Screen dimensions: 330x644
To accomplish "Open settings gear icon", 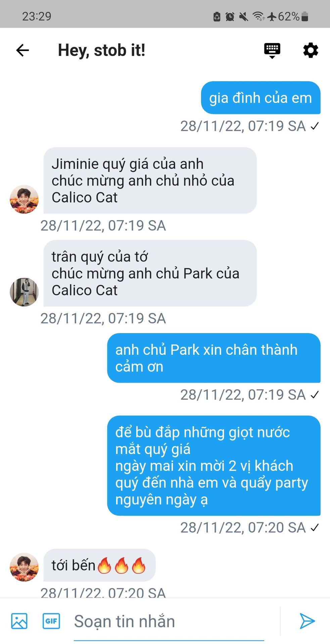I will coord(311,50).
